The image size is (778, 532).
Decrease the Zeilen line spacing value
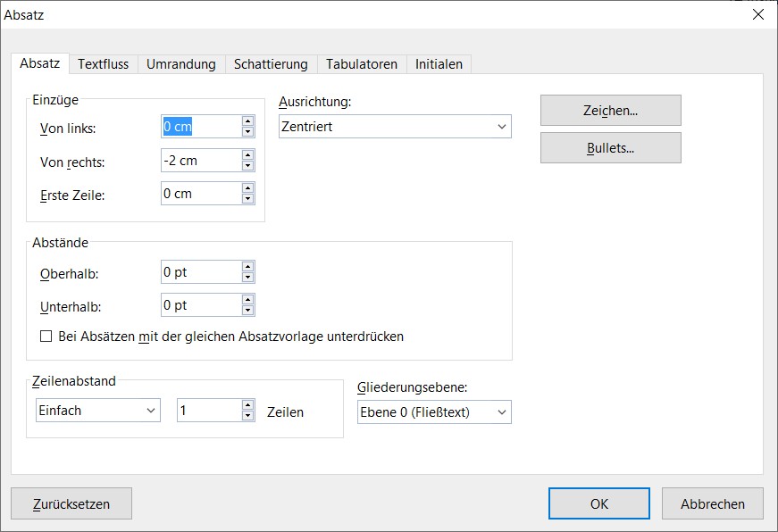[247, 416]
